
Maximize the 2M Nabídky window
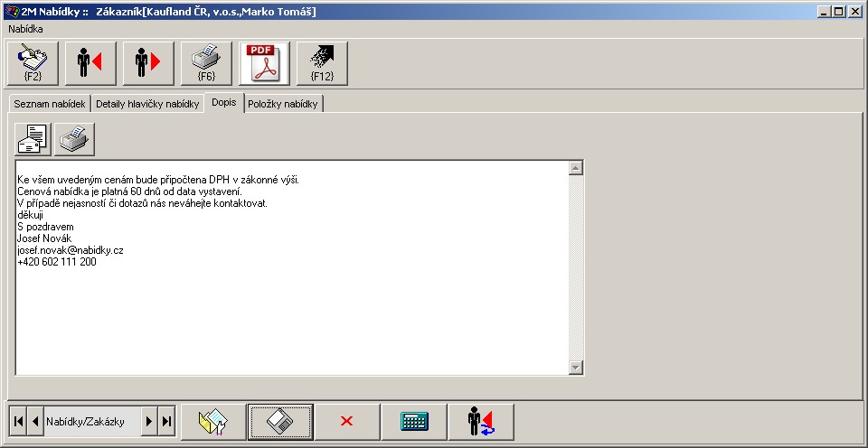point(839,12)
